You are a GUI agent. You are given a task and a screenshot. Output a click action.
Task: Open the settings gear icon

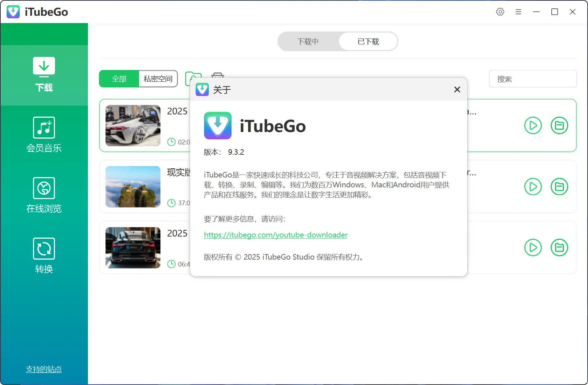pos(500,12)
